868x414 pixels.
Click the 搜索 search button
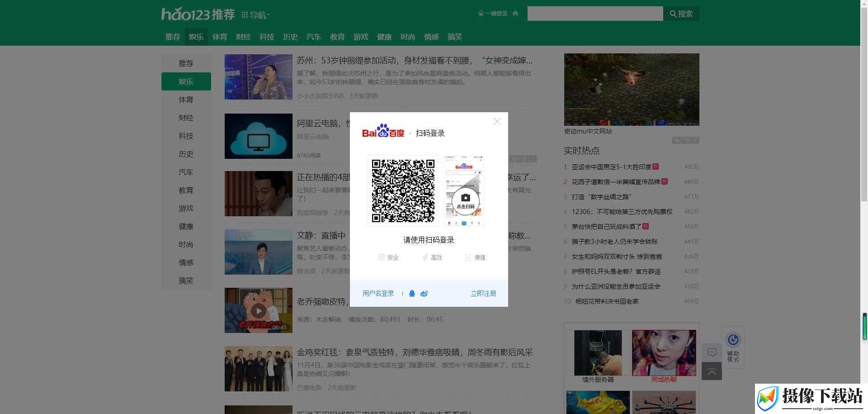point(681,14)
